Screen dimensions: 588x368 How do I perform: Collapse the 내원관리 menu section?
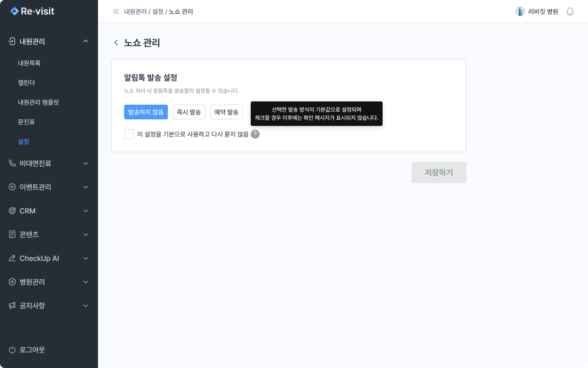86,41
